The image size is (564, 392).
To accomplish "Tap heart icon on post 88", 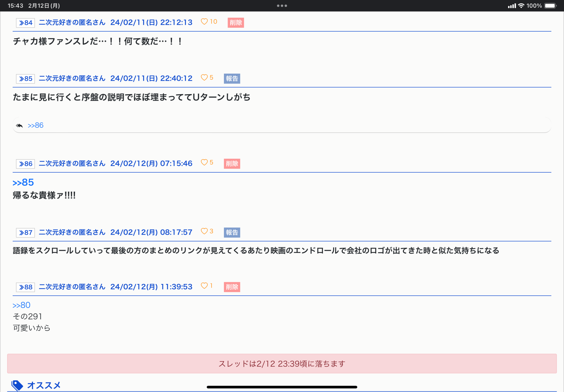I will pos(204,286).
